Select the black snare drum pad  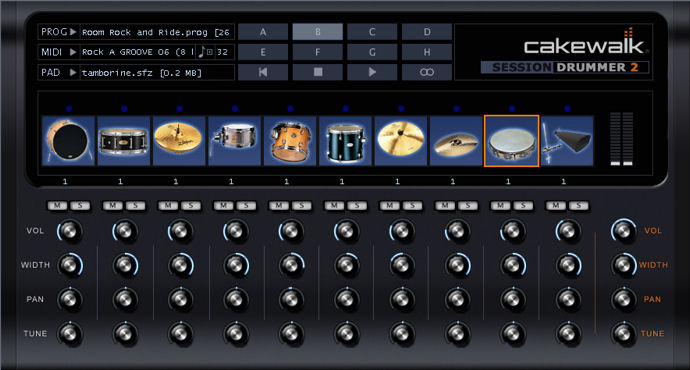124,141
